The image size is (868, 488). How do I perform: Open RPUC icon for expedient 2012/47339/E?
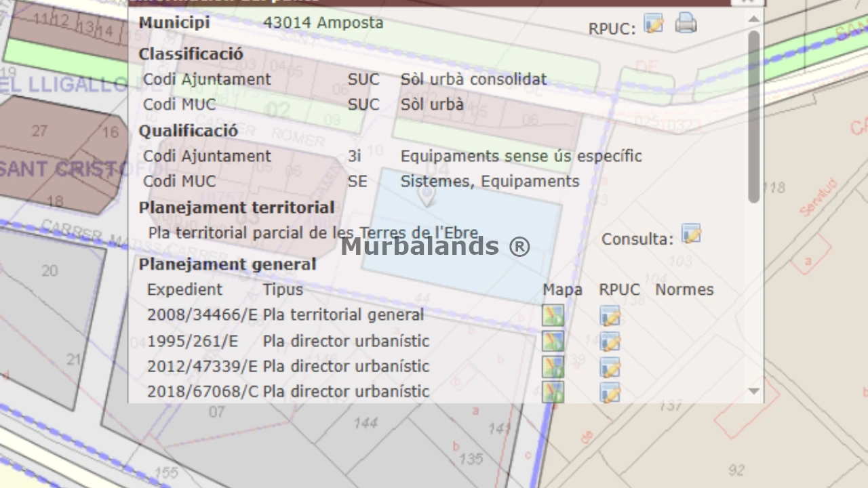pyautogui.click(x=610, y=367)
